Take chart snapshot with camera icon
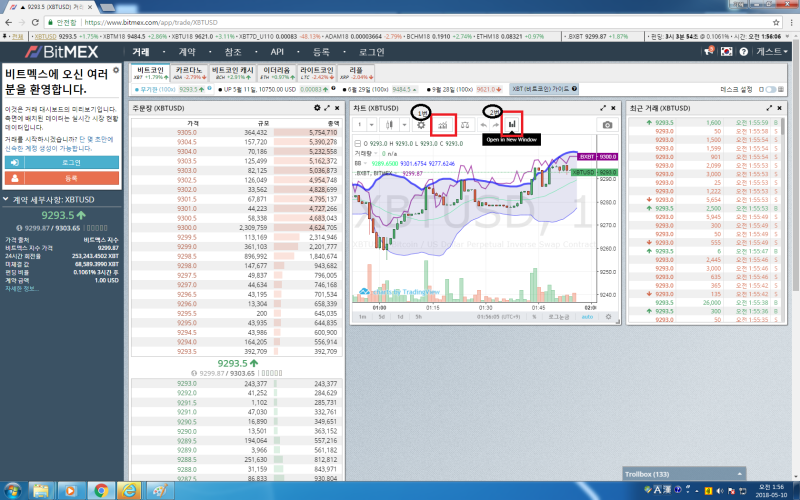 (x=607, y=124)
